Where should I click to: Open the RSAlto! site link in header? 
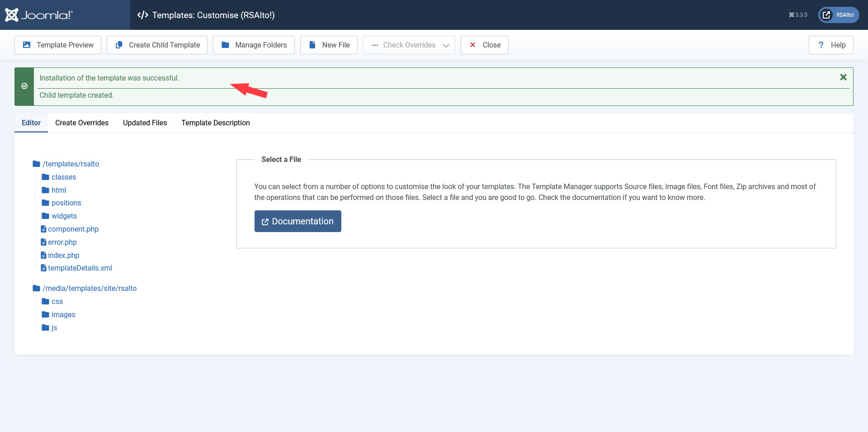click(839, 15)
